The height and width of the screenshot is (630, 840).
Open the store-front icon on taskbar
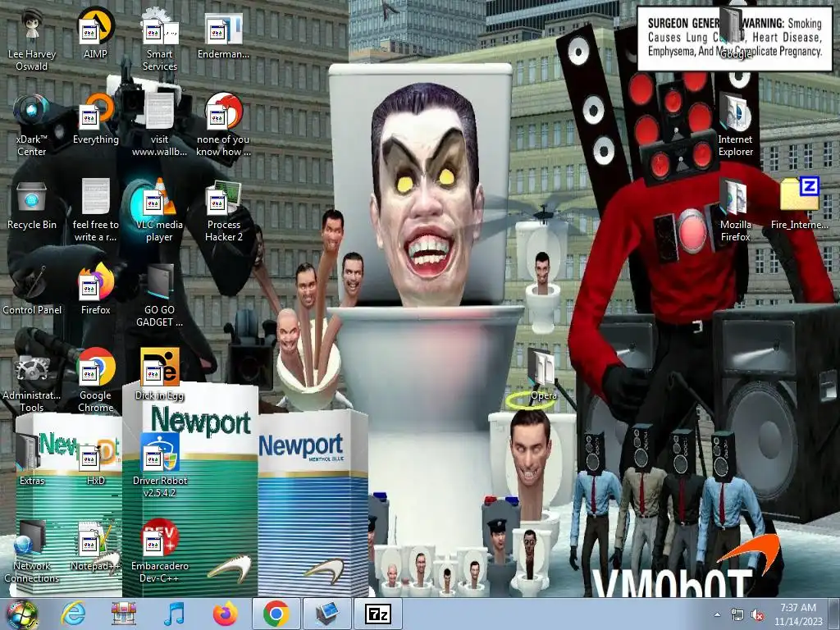pyautogui.click(x=124, y=614)
